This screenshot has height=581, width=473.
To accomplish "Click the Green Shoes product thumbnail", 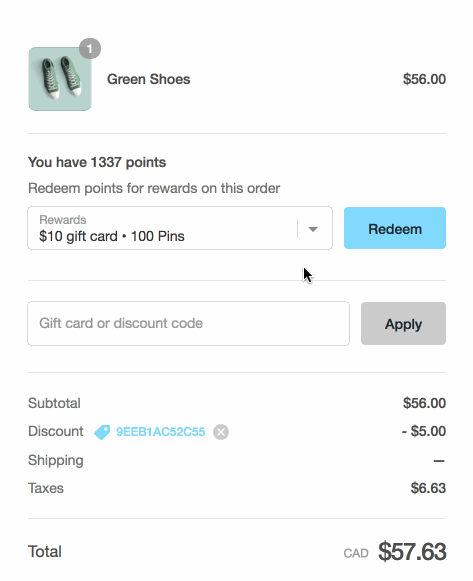I will (x=60, y=79).
